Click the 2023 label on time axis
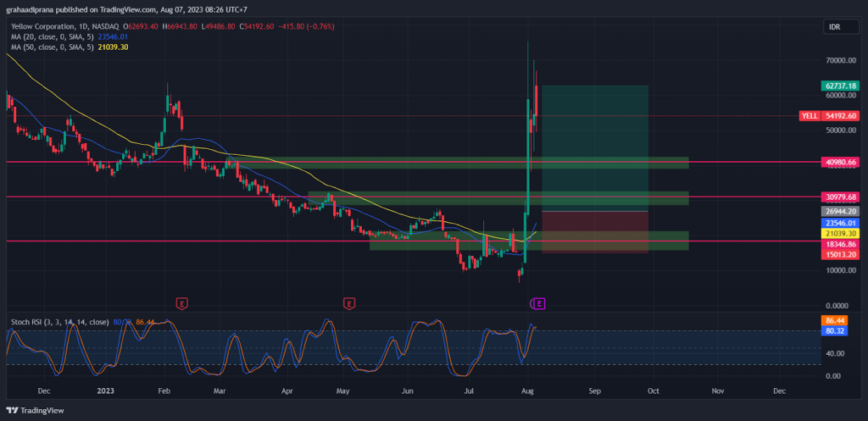Viewport: 868px width, 421px height. pyautogui.click(x=104, y=391)
